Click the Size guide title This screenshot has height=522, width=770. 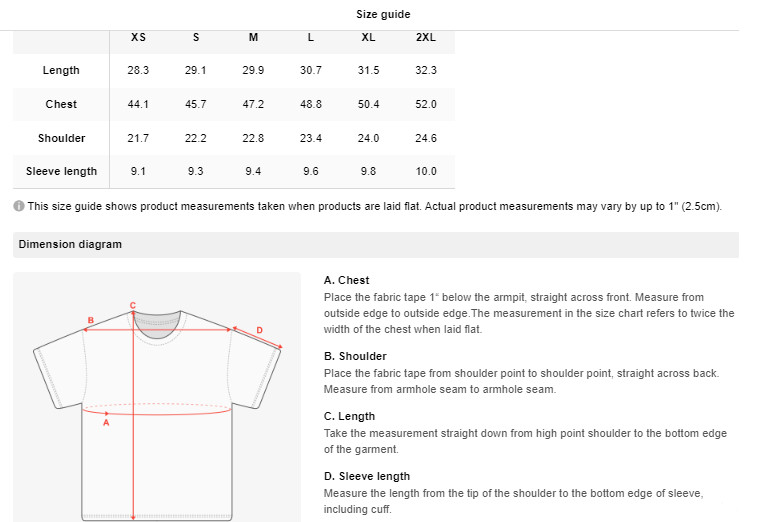[383, 14]
